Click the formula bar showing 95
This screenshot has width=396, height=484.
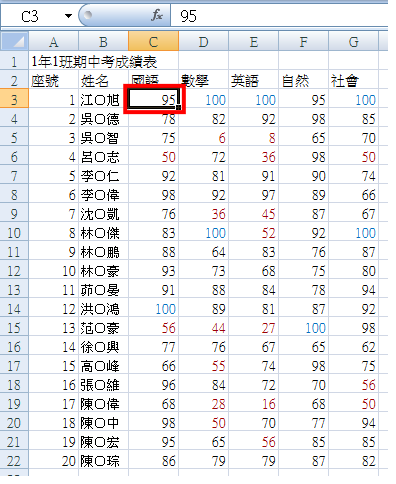[279, 16]
